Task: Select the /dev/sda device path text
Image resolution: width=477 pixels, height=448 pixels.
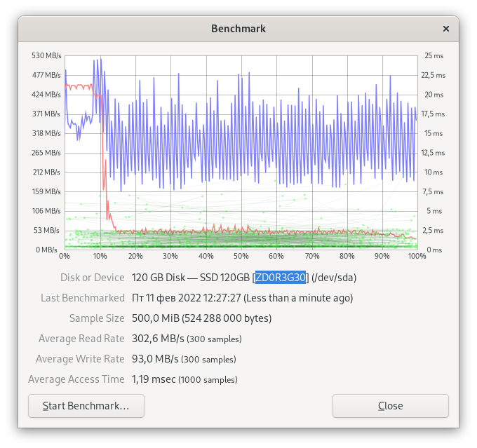Action: (x=334, y=278)
